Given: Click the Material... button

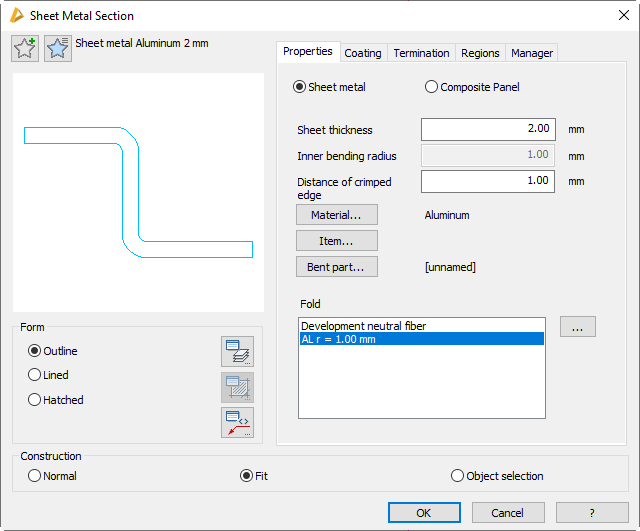Looking at the screenshot, I should point(336,215).
